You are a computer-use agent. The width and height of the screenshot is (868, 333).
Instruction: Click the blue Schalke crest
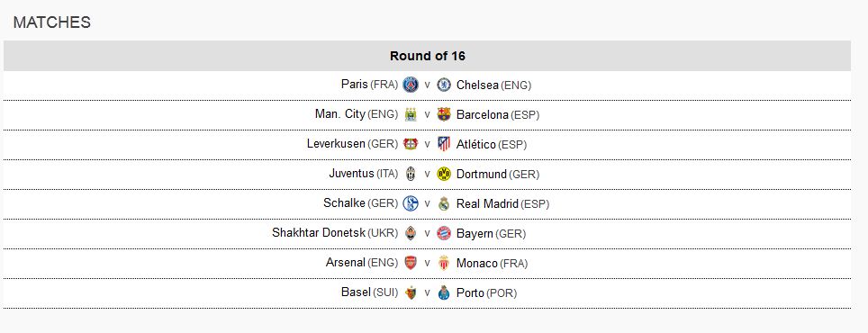[411, 203]
